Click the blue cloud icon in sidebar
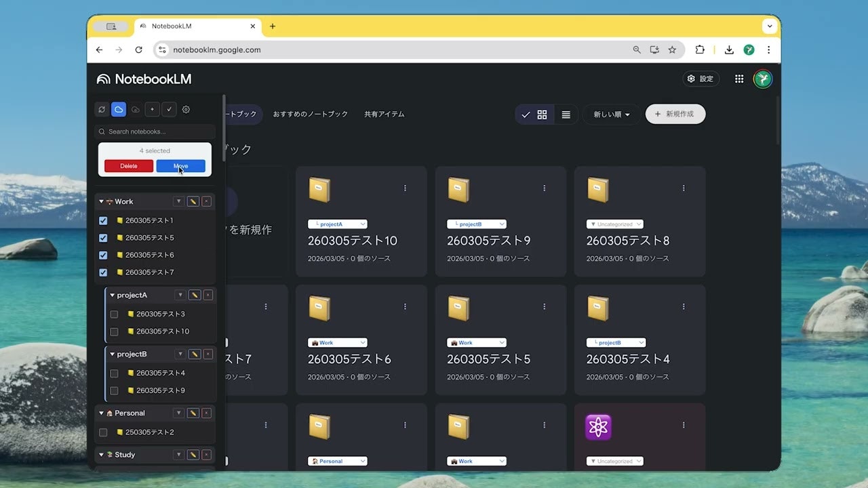The height and width of the screenshot is (488, 868). click(x=119, y=109)
